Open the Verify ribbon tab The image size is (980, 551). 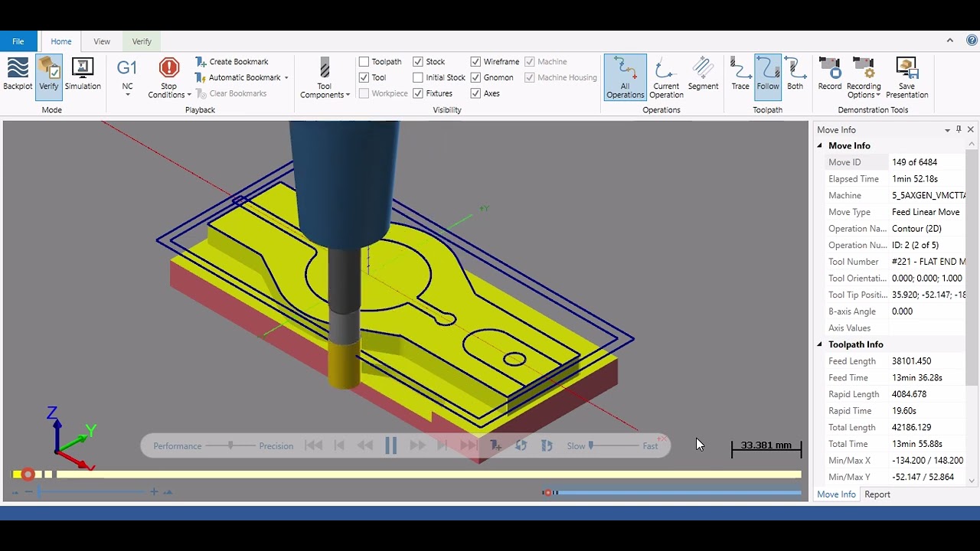pos(142,41)
